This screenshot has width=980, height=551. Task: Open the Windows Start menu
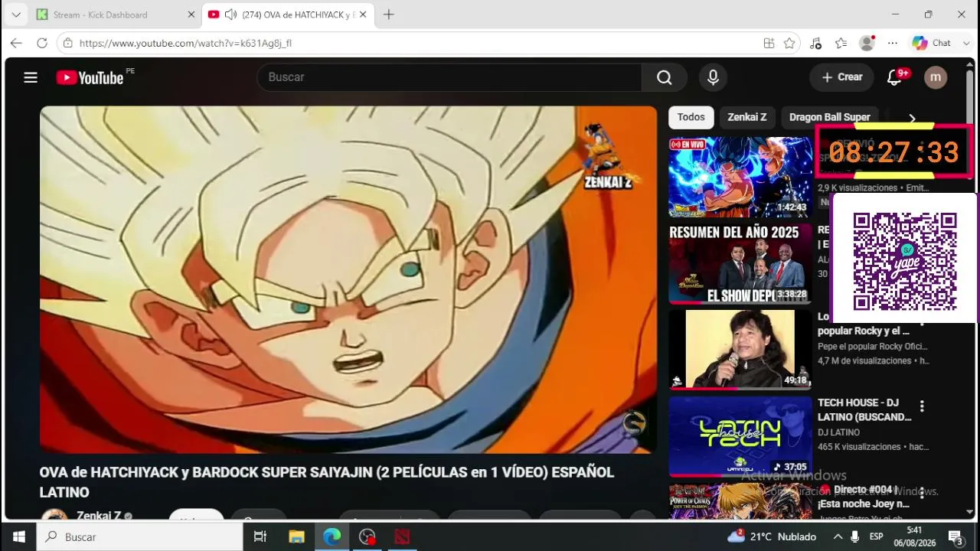click(x=18, y=536)
